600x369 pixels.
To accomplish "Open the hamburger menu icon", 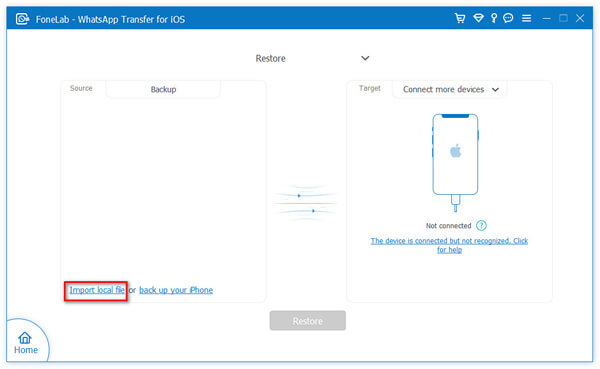I will [527, 18].
